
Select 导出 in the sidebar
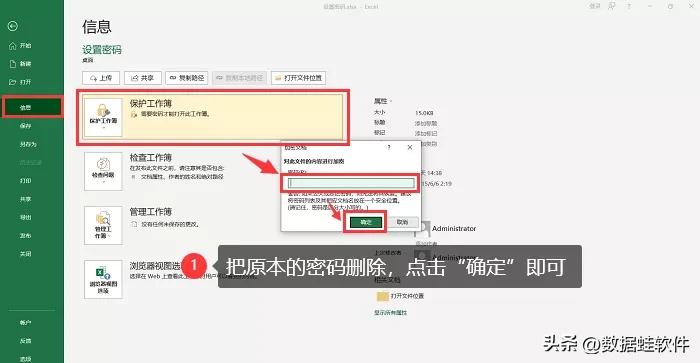click(x=25, y=217)
